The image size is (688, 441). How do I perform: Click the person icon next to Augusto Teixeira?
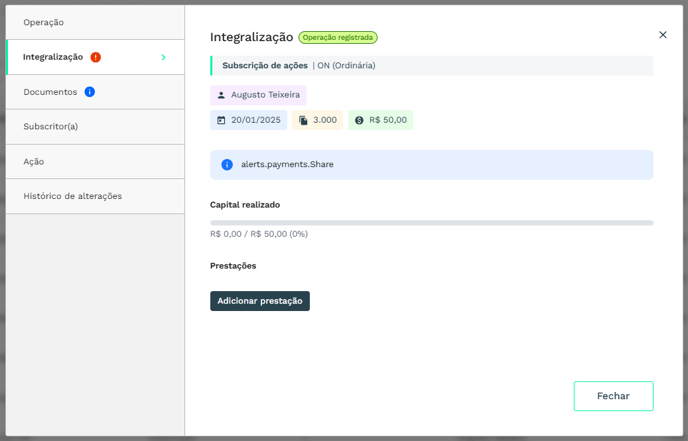coord(222,95)
